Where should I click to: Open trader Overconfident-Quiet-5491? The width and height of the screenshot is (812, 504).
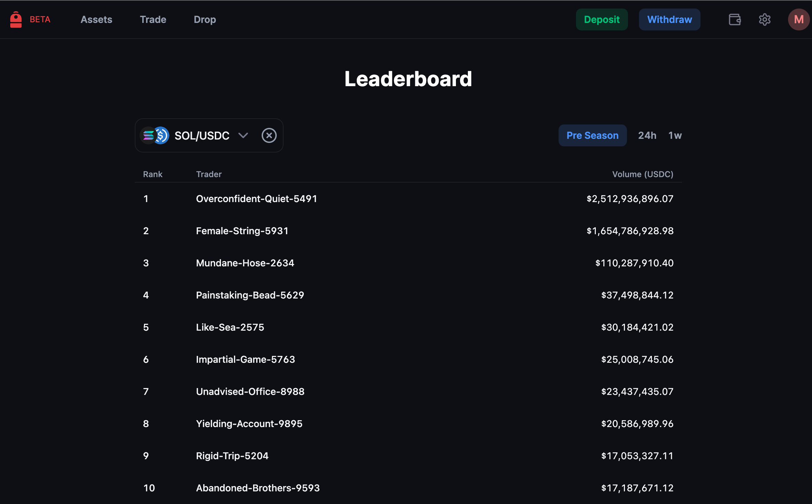coord(256,199)
